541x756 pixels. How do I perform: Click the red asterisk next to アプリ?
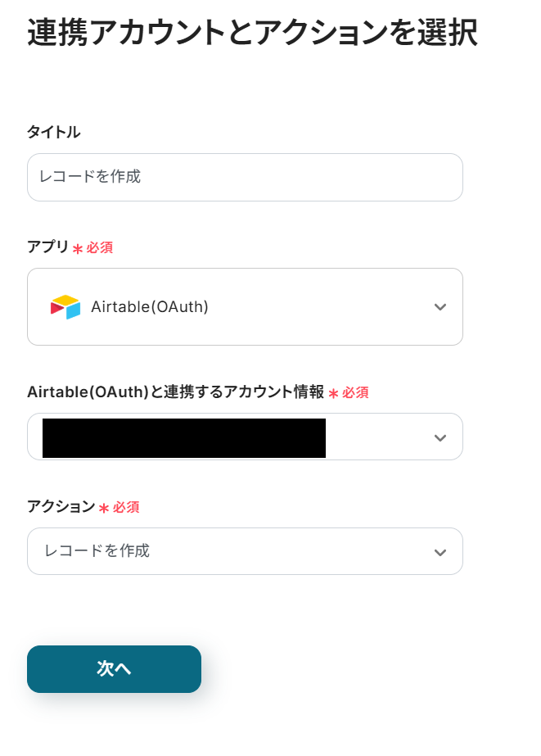(78, 248)
